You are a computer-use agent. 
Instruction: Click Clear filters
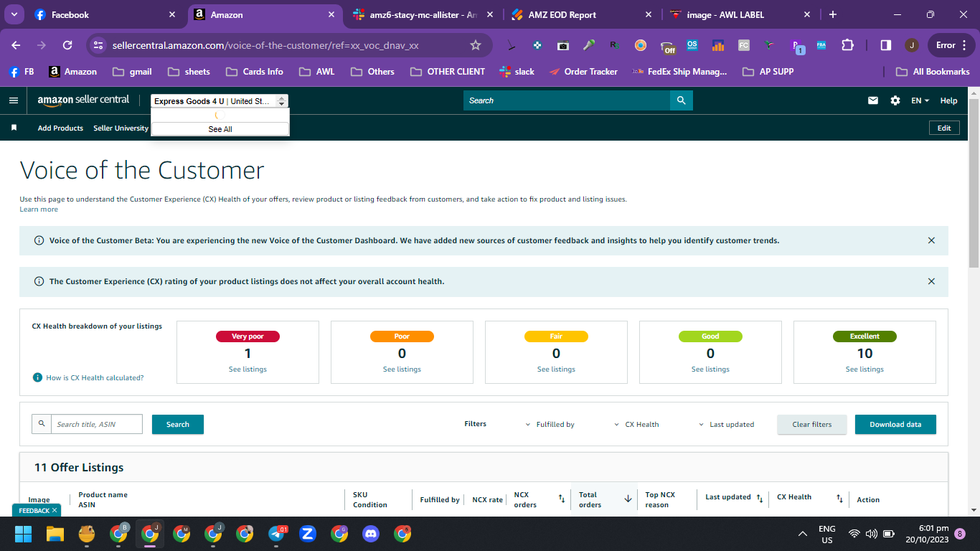[x=812, y=424]
